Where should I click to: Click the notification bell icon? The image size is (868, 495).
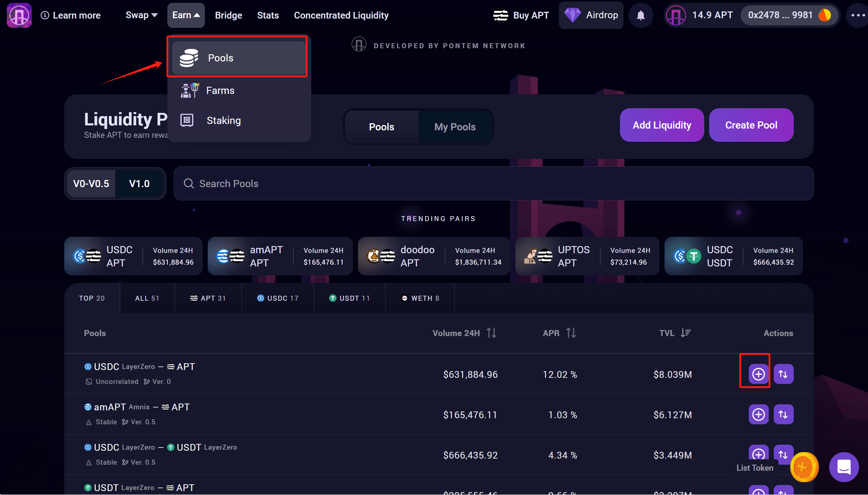pos(641,15)
